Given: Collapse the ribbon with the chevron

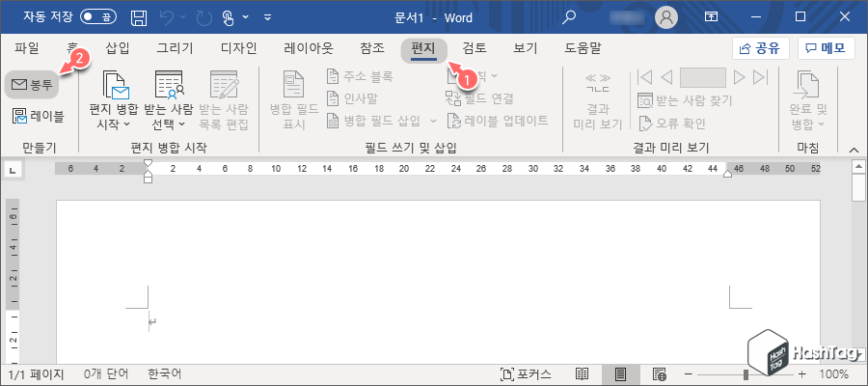Looking at the screenshot, I should click(855, 149).
